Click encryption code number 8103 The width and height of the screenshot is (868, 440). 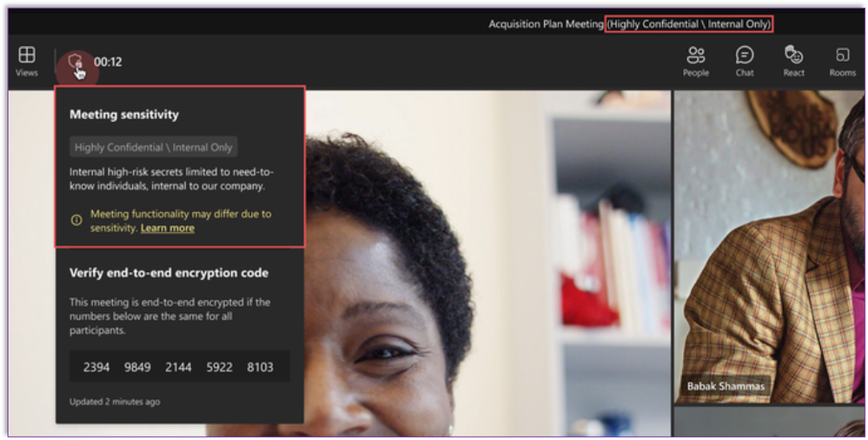[x=260, y=367]
